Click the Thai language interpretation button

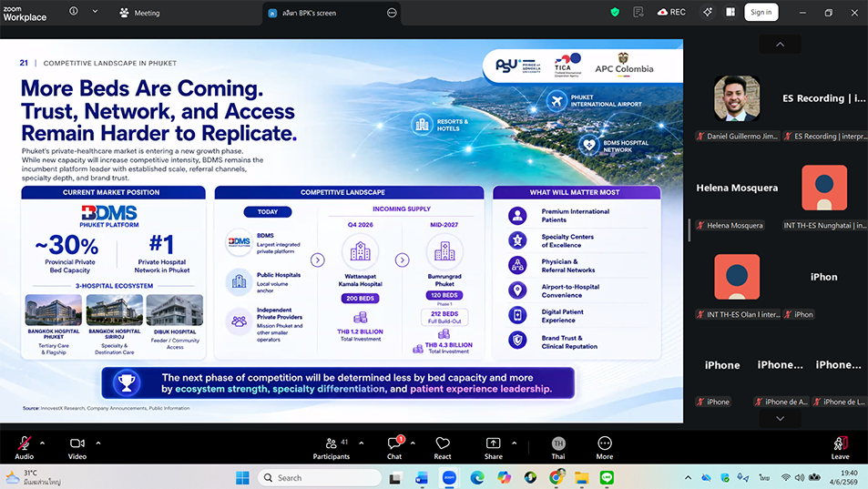(558, 447)
